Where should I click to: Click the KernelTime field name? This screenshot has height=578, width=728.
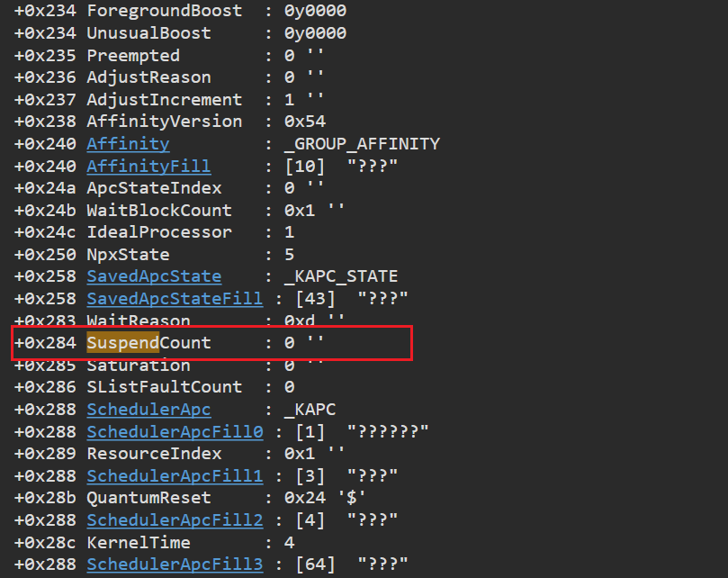tap(139, 542)
